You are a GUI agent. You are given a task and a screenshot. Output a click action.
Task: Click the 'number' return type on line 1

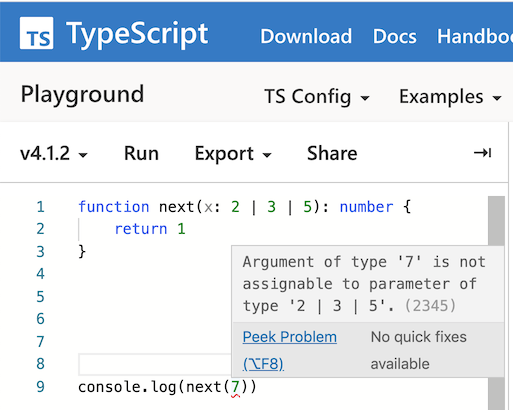366,207
